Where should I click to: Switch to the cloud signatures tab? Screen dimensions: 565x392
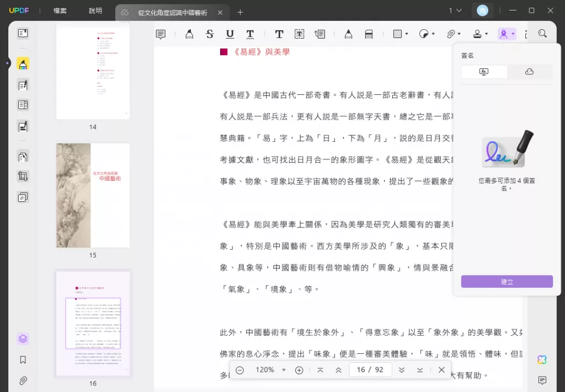[529, 72]
